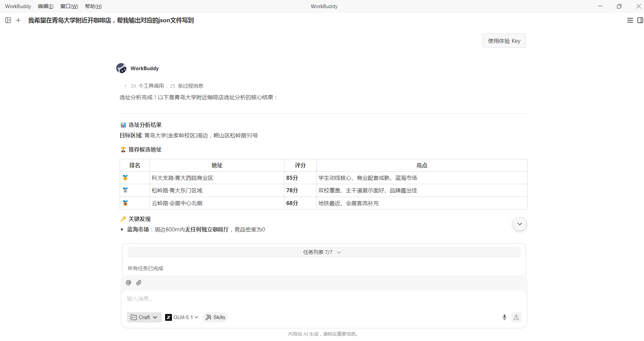Select the 云岭路·会展中心北侧 address cell
Screen dimensions: 644x341
click(x=217, y=203)
